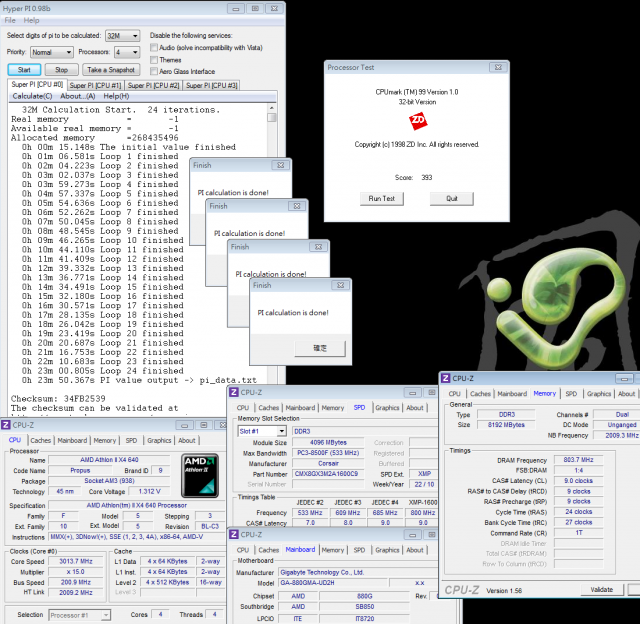The image size is (640, 624).
Task: Click the Checksum: 34FB2539 line
Action: [58, 398]
